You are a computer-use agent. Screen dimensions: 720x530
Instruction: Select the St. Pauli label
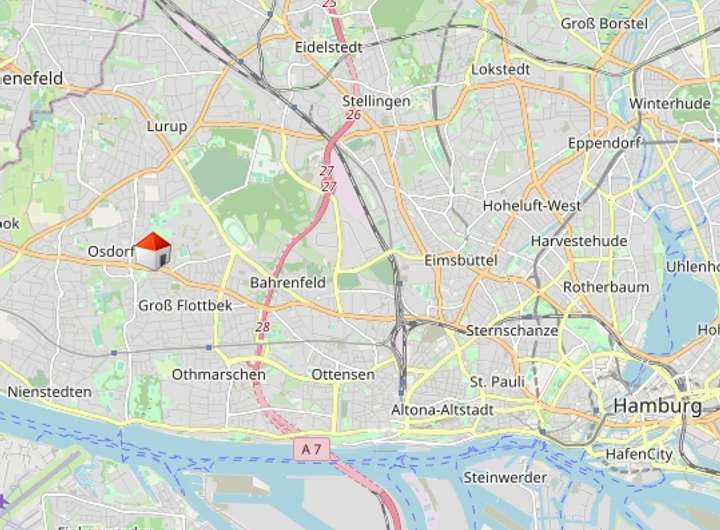497,382
